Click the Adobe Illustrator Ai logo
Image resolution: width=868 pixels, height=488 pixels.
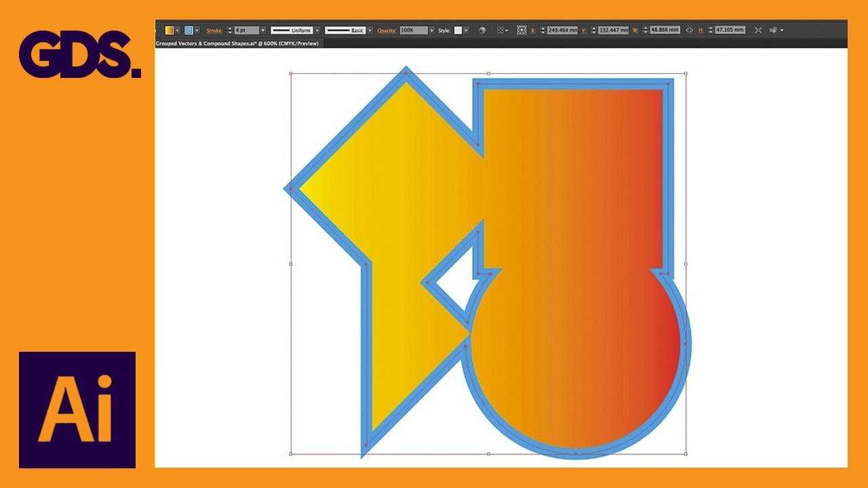click(x=77, y=410)
